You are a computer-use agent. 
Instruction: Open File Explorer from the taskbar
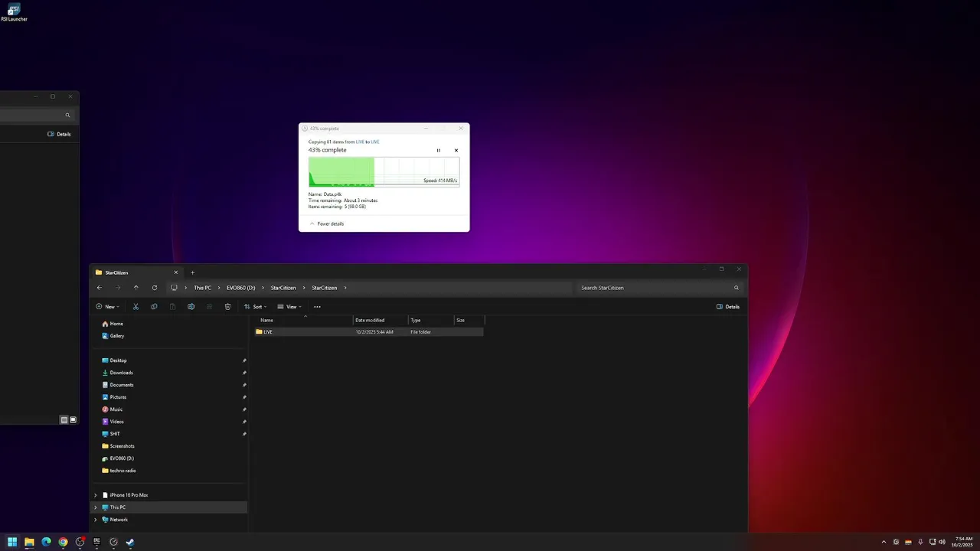29,542
